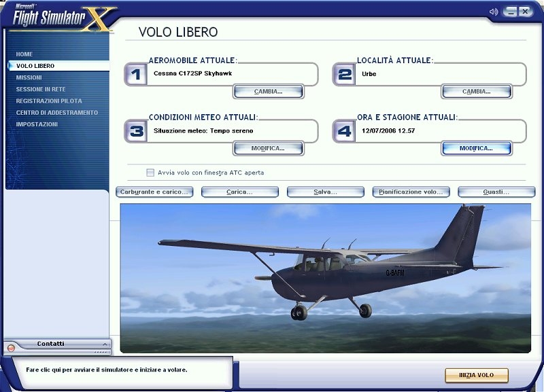Click the number 1 aircraft badge

click(x=136, y=74)
